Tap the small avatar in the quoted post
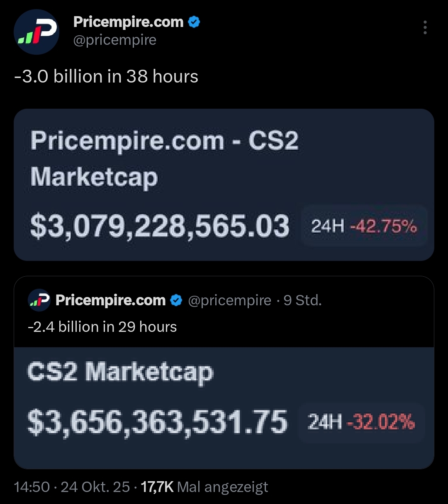 (40, 300)
